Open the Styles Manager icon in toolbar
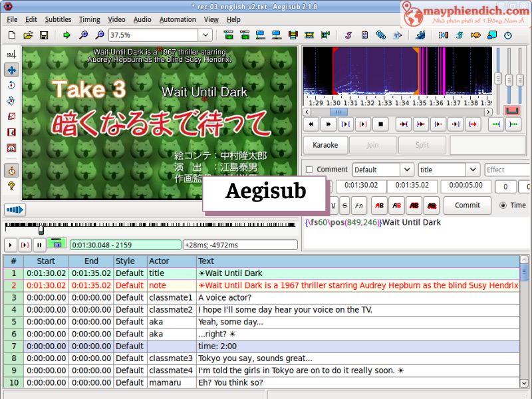 pyautogui.click(x=348, y=35)
